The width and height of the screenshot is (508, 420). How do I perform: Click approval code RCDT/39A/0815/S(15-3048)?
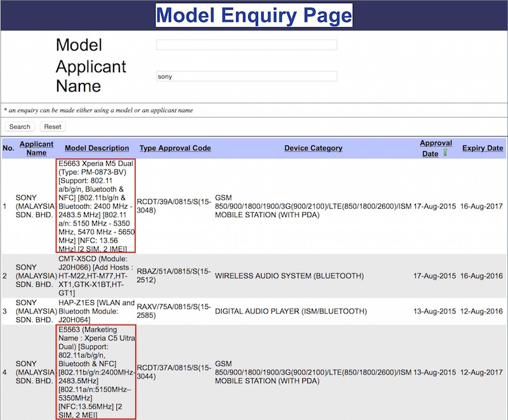174,206
